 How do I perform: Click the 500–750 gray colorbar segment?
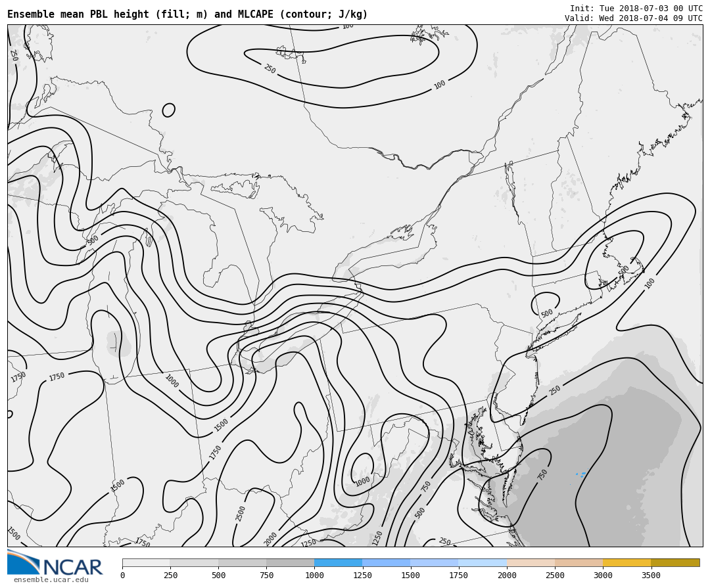tap(242, 562)
